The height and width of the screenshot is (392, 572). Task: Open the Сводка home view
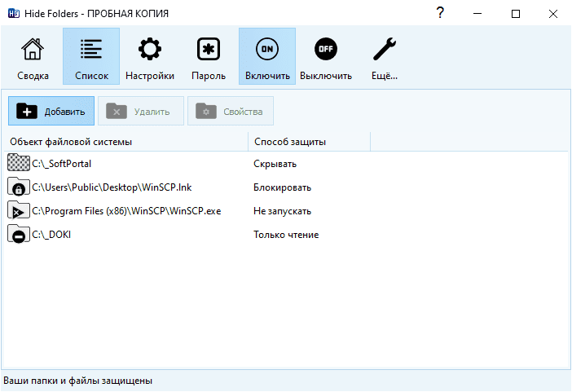tap(33, 56)
